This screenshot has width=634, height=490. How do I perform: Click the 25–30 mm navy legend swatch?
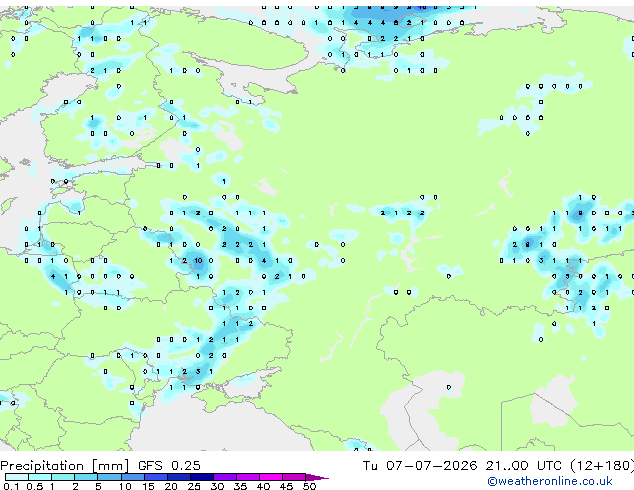pyautogui.click(x=202, y=477)
